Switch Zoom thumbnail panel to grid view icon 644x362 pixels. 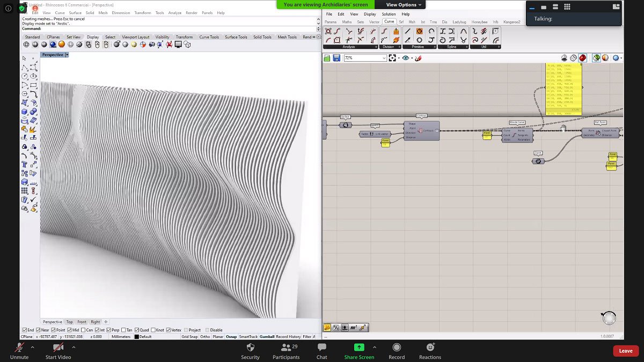point(567,7)
